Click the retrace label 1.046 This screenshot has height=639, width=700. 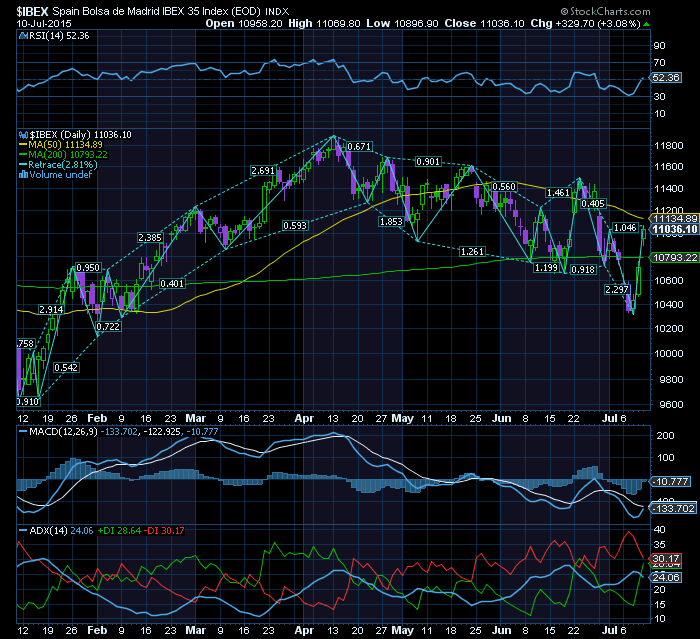tap(625, 228)
